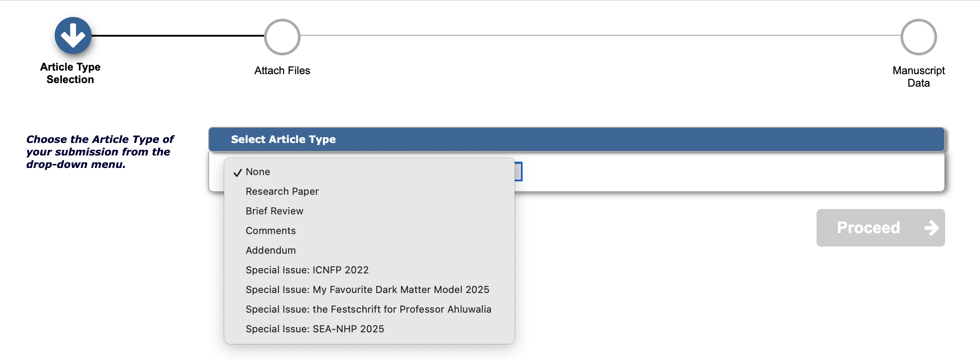The width and height of the screenshot is (980, 360).
Task: Click the Manuscript Data step label
Action: point(918,77)
